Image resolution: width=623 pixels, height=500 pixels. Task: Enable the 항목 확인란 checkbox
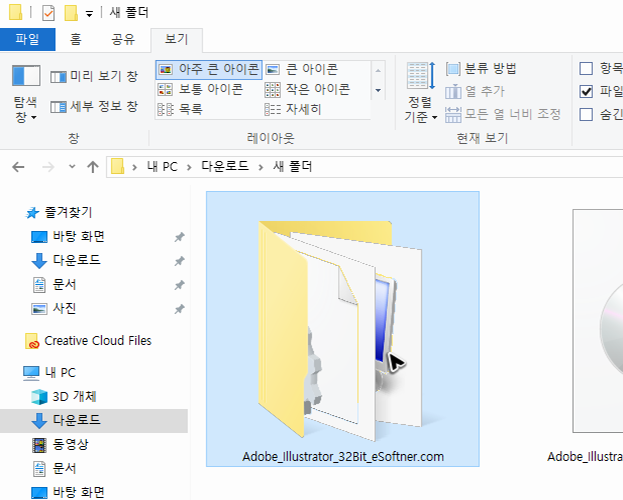point(586,68)
